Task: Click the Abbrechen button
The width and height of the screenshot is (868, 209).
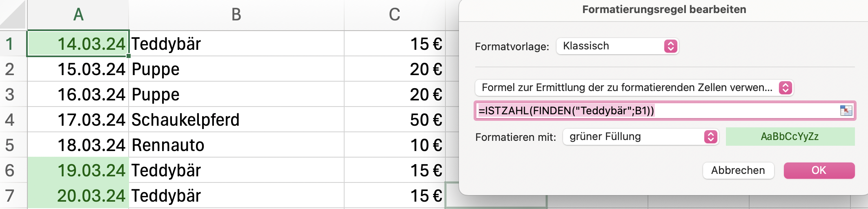Action: [738, 170]
